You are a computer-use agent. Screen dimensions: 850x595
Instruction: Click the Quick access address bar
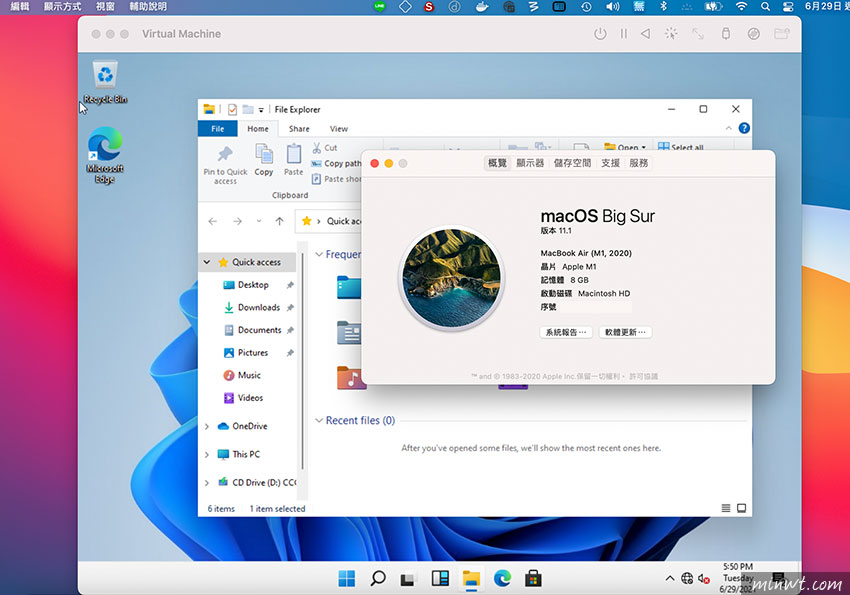point(329,221)
